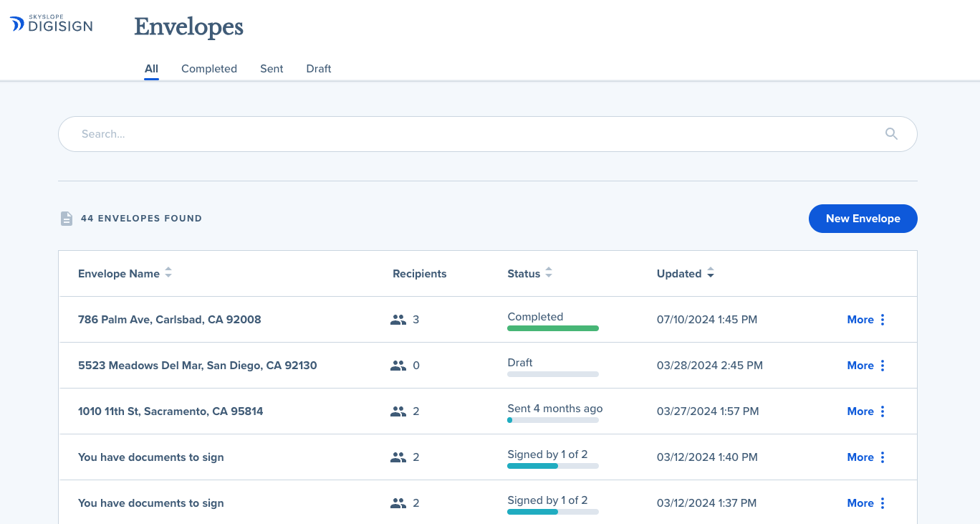Open 'You have documents to sign' updated 1:37 PM
Image resolution: width=980 pixels, height=524 pixels.
point(151,503)
